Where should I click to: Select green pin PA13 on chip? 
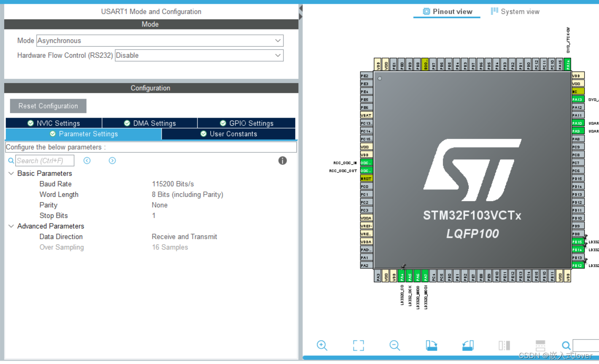click(578, 100)
